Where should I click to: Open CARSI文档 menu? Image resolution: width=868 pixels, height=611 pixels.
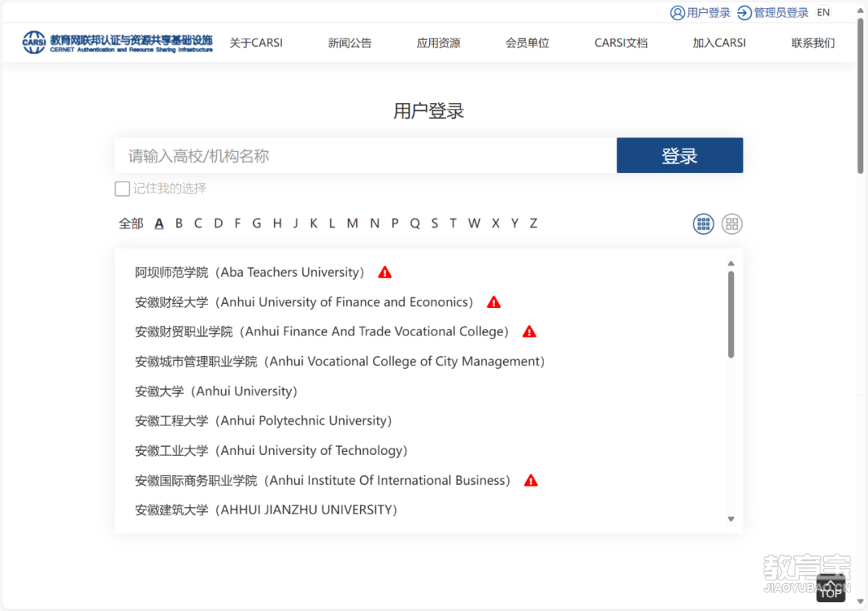620,43
